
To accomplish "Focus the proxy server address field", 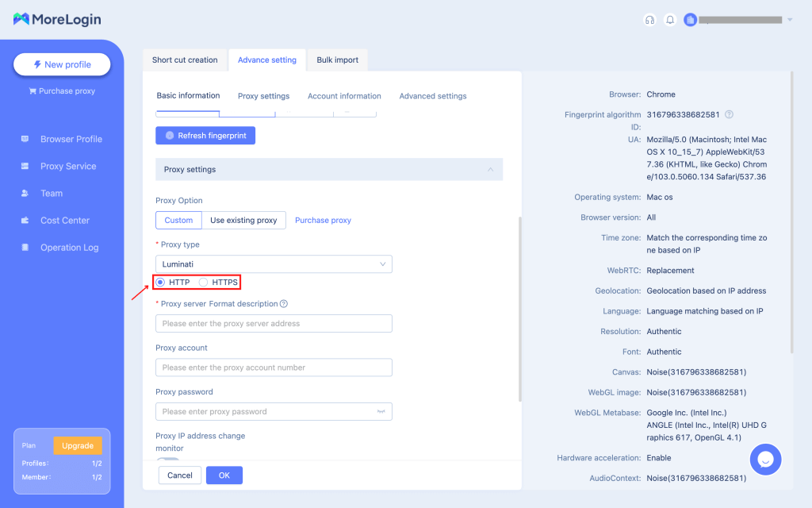I will 274,324.
